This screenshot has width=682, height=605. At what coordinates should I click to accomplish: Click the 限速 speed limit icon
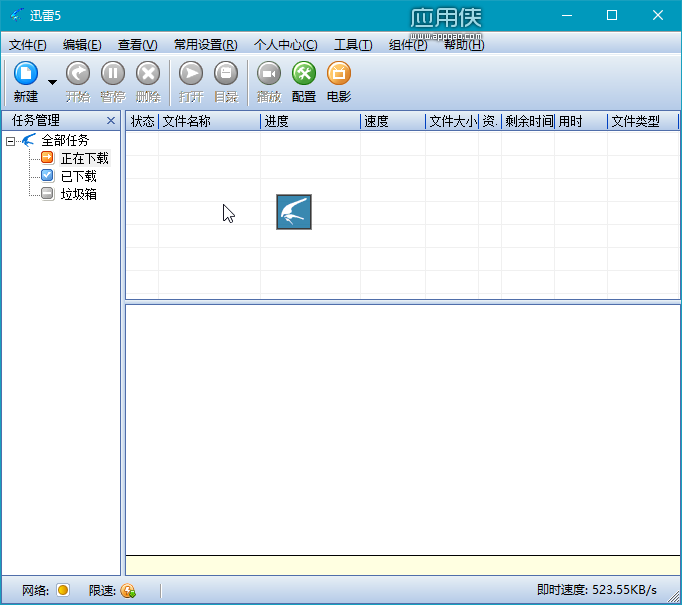tap(128, 590)
